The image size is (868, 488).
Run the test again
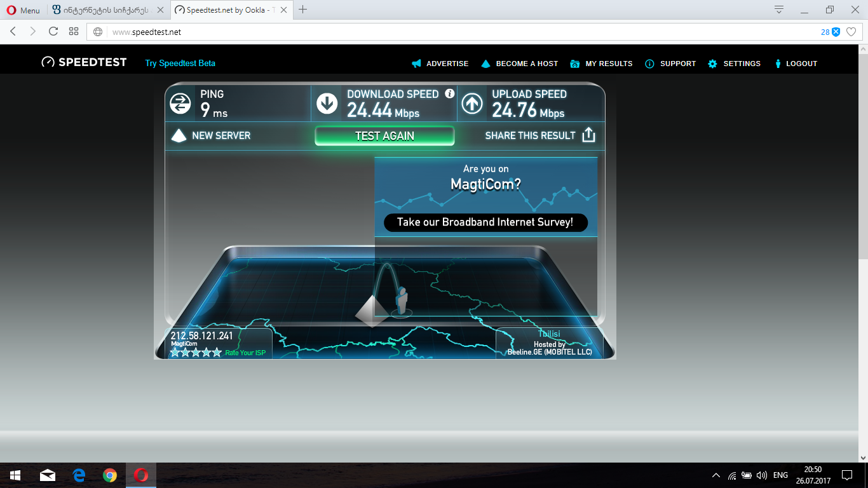coord(384,136)
